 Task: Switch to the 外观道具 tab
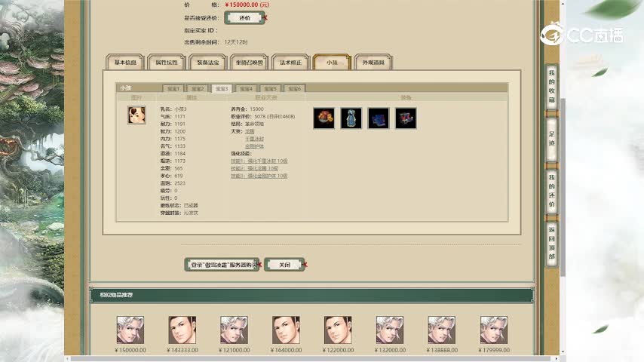373,63
